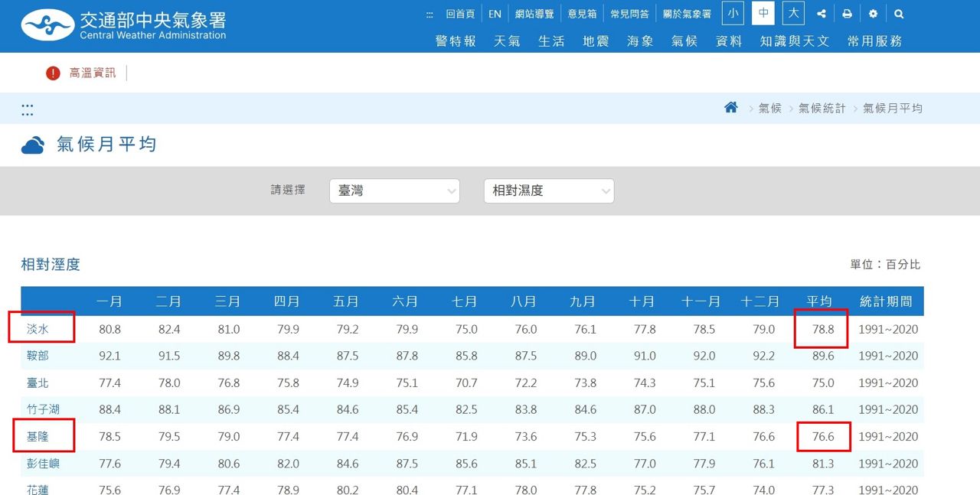The image size is (980, 495).
Task: Open the 竹子湖 station link
Action: (x=43, y=409)
